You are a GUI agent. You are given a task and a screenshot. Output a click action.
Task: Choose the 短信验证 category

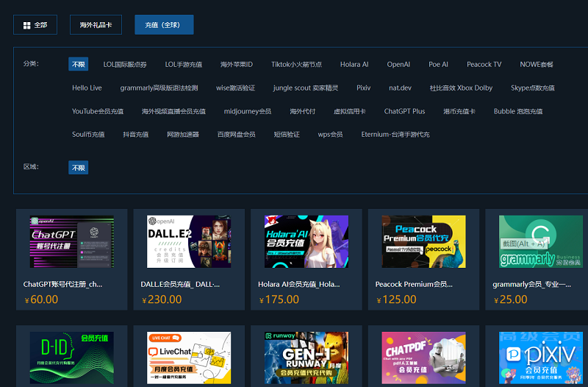tap(287, 135)
